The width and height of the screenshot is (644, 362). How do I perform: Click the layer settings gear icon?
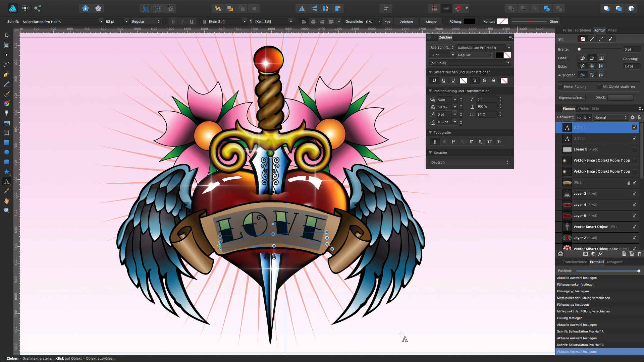tap(632, 117)
